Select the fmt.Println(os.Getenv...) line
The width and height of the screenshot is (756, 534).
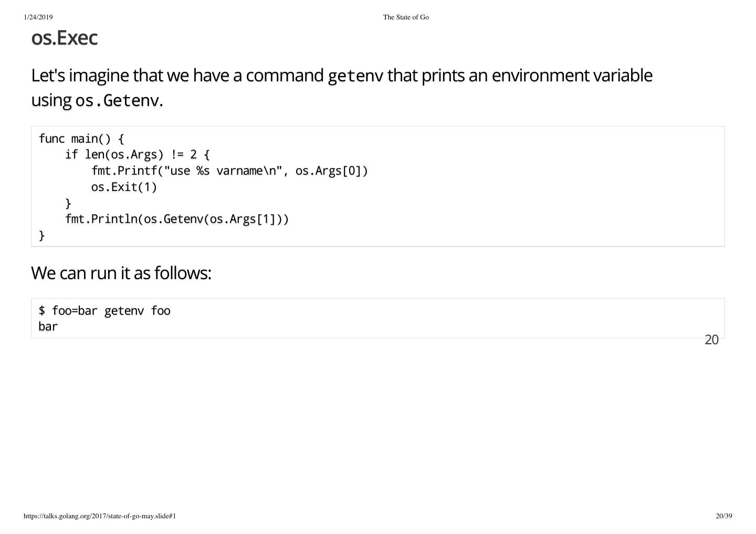177,219
